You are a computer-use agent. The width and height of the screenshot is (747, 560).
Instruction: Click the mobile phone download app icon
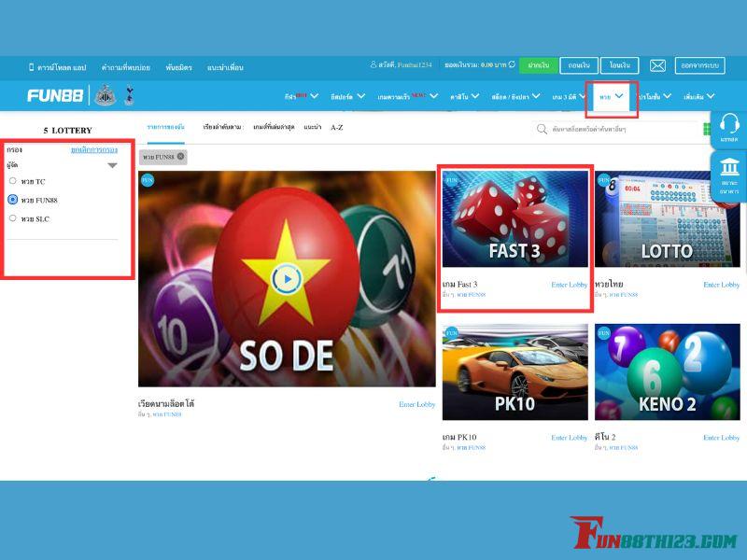32,67
